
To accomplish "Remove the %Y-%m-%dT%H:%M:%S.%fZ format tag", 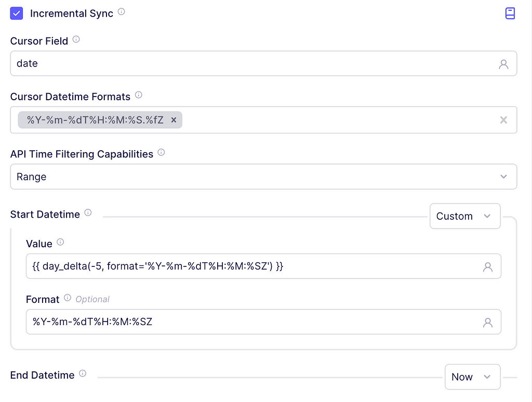I will 174,120.
